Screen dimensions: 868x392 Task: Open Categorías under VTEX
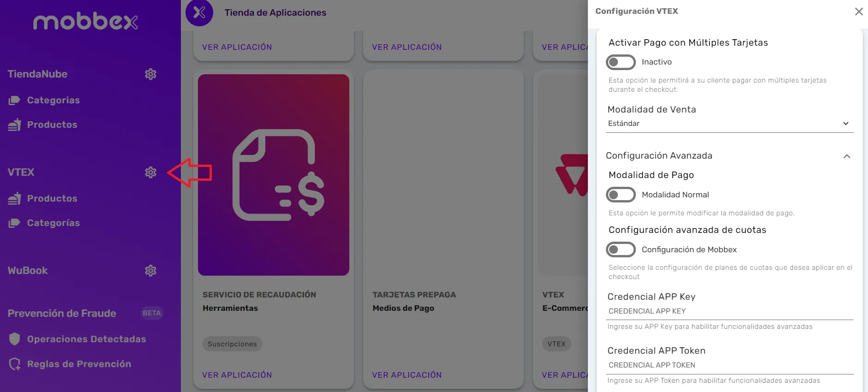[x=53, y=223]
